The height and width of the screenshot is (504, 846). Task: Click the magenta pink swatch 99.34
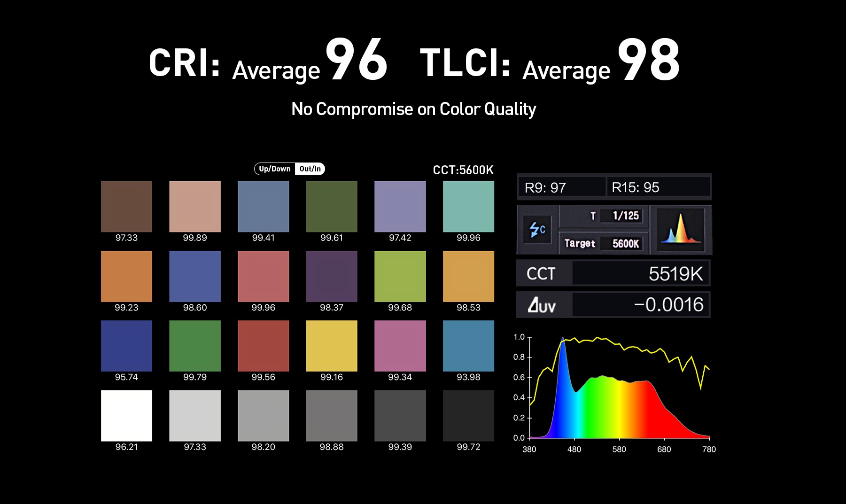point(400,346)
